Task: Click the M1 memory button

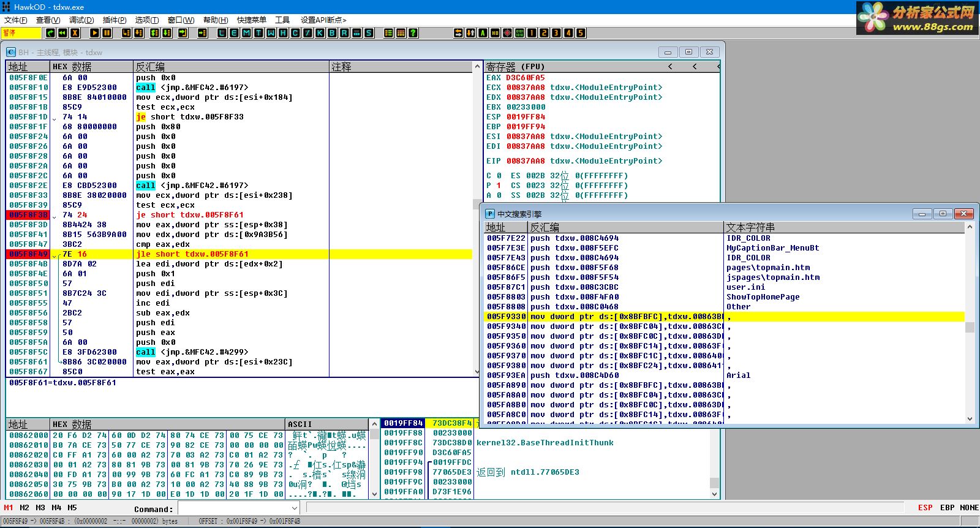Action: point(9,508)
